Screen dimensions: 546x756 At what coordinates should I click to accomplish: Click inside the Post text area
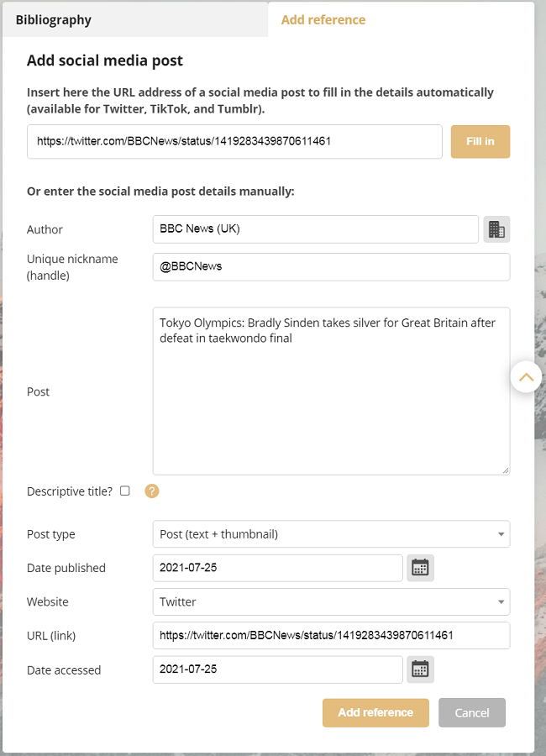[x=331, y=391]
